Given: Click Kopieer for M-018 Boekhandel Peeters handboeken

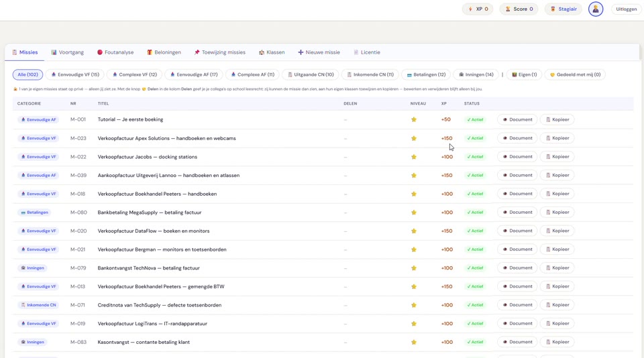Looking at the screenshot, I should [x=557, y=193].
